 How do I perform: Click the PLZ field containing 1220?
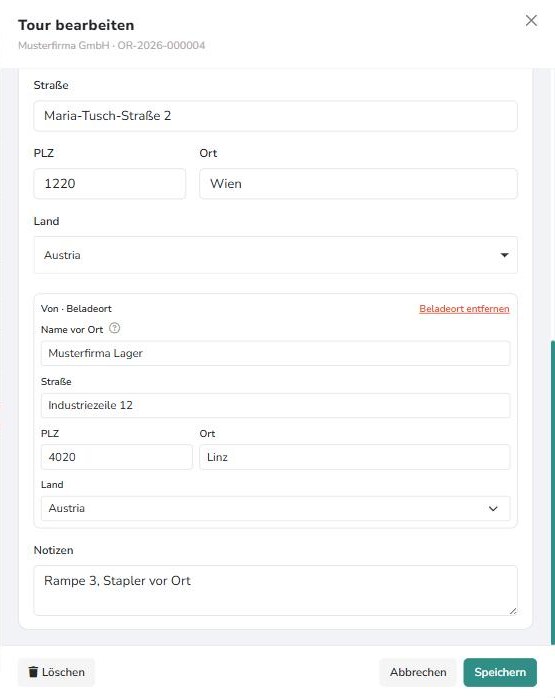tap(109, 183)
